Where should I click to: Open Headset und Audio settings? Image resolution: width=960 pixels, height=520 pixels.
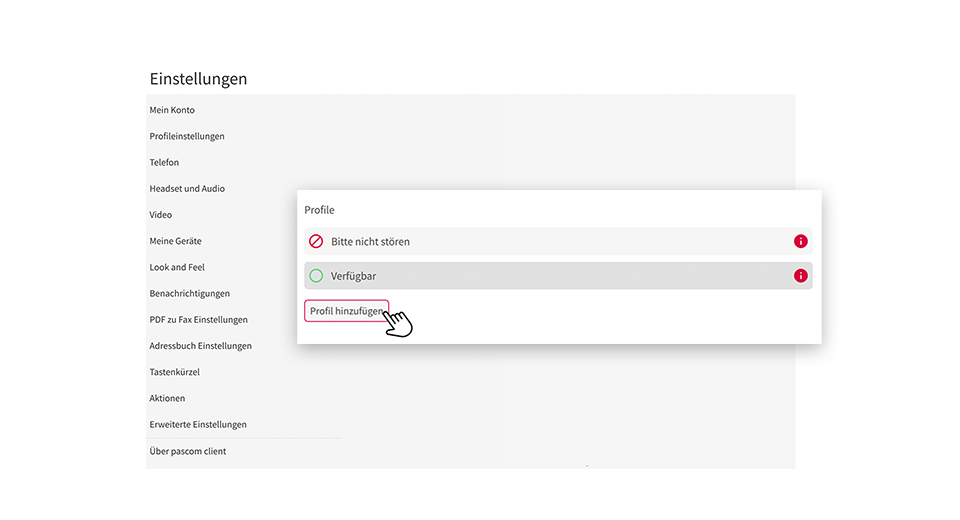pos(187,189)
